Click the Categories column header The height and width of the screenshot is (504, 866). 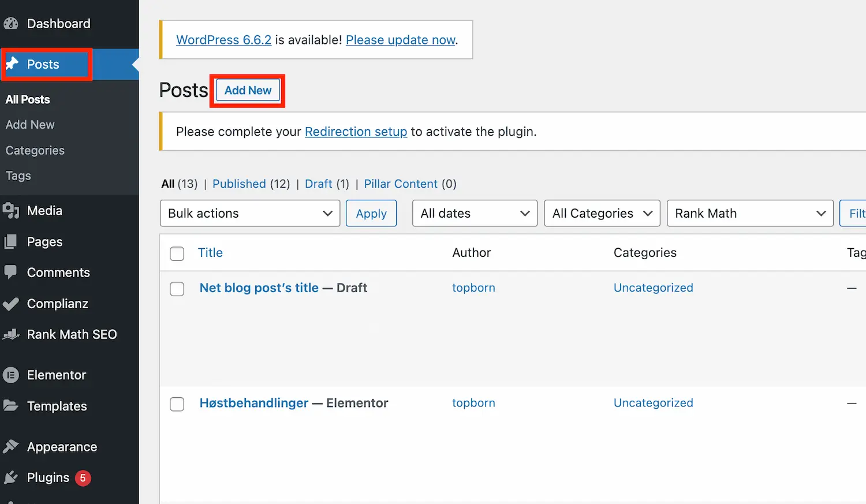click(x=645, y=252)
